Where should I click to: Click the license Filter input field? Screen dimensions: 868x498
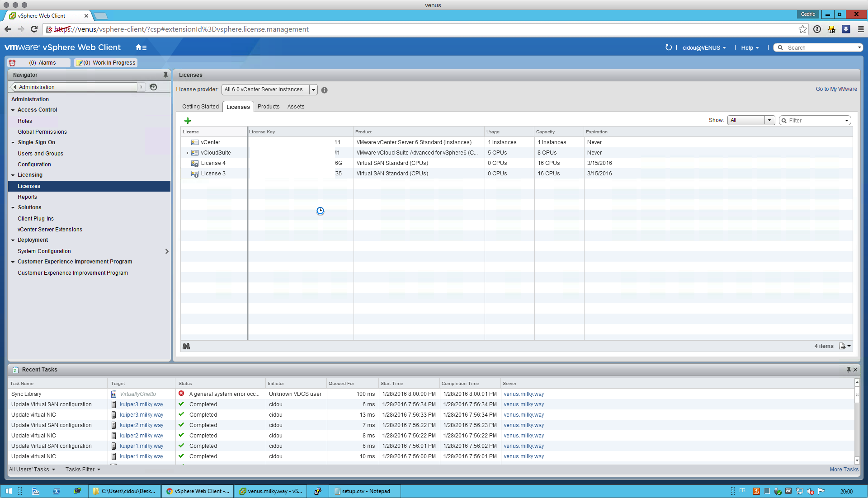tap(816, 121)
